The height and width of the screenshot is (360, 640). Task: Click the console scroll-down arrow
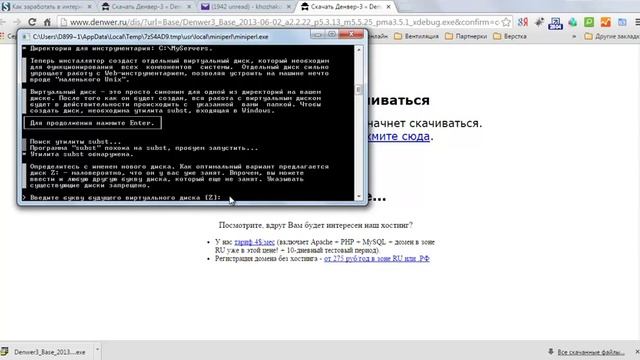(x=359, y=196)
